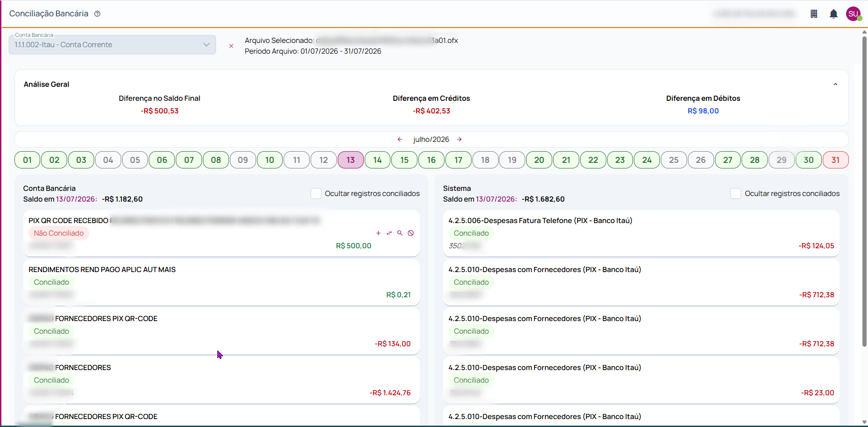Open the Conta Bancária account dropdown

[x=112, y=45]
